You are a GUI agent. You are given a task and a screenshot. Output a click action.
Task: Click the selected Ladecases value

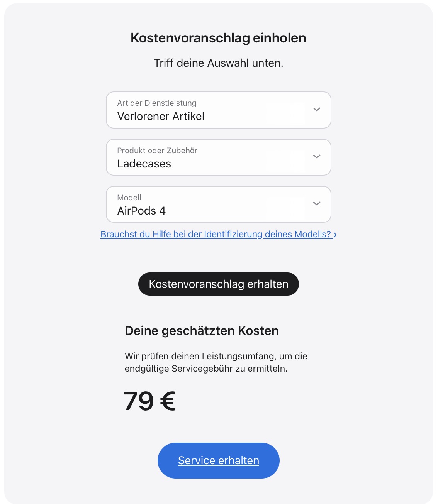tap(144, 164)
